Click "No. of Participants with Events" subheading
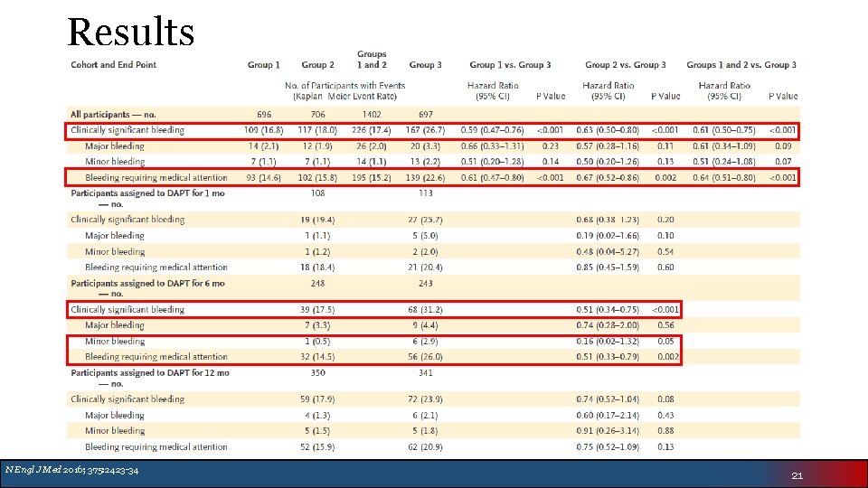Screen dimensions: 868x488 tap(344, 86)
